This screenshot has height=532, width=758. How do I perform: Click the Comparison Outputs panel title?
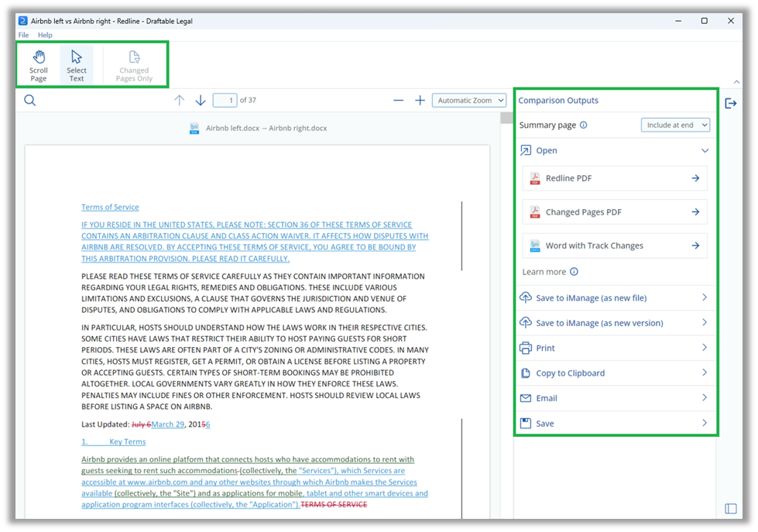pos(558,101)
